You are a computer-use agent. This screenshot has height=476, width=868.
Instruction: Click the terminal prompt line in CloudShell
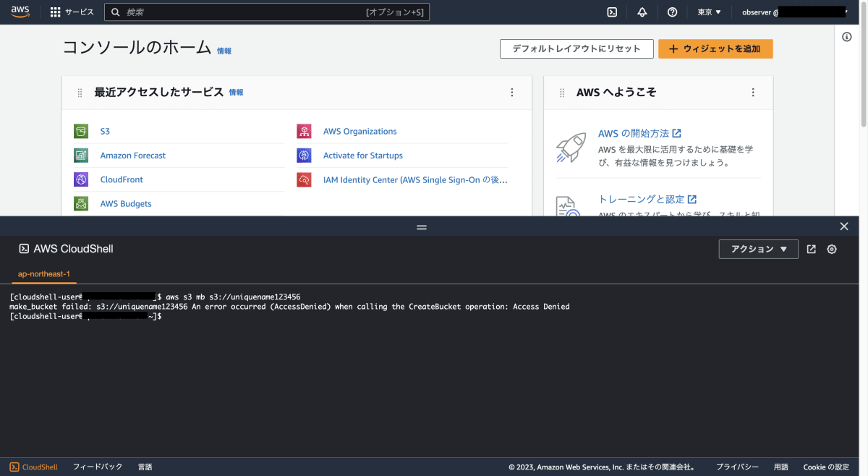[x=86, y=316]
